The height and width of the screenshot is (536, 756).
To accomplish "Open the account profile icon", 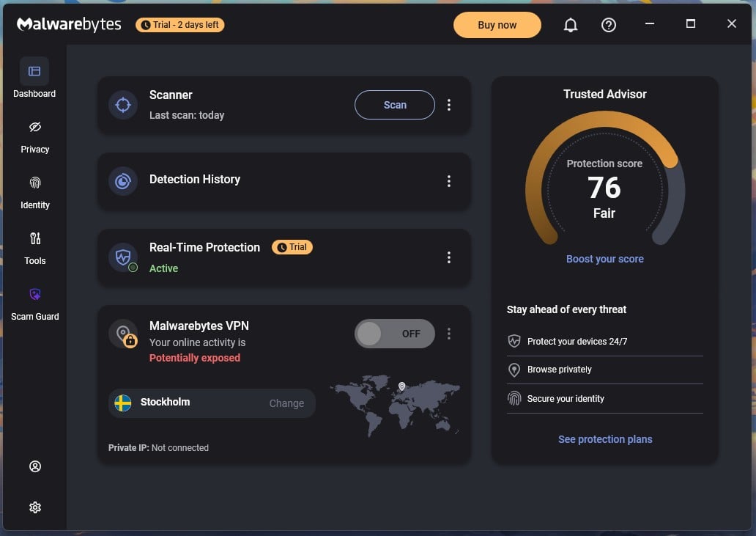I will 34,466.
